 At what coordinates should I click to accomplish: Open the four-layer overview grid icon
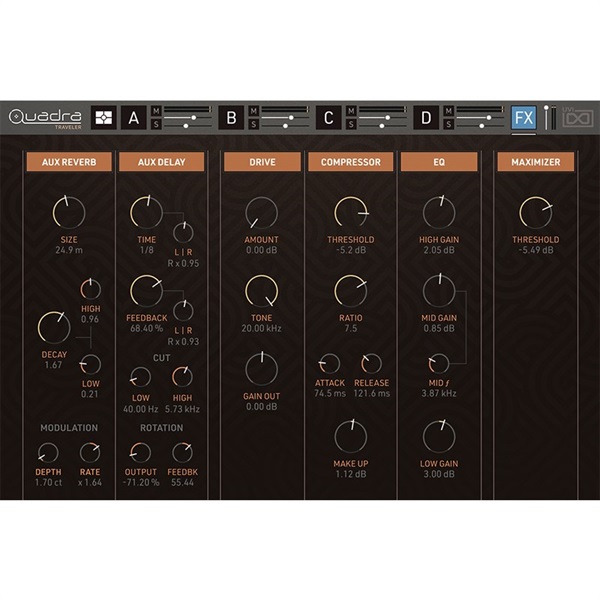pyautogui.click(x=105, y=118)
